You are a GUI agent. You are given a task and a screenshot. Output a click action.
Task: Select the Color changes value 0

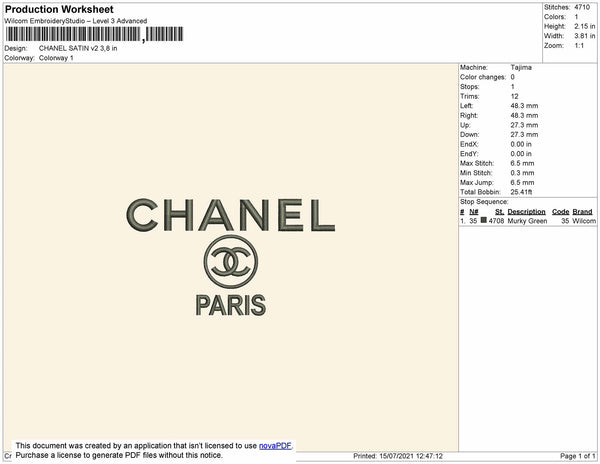tap(512, 77)
